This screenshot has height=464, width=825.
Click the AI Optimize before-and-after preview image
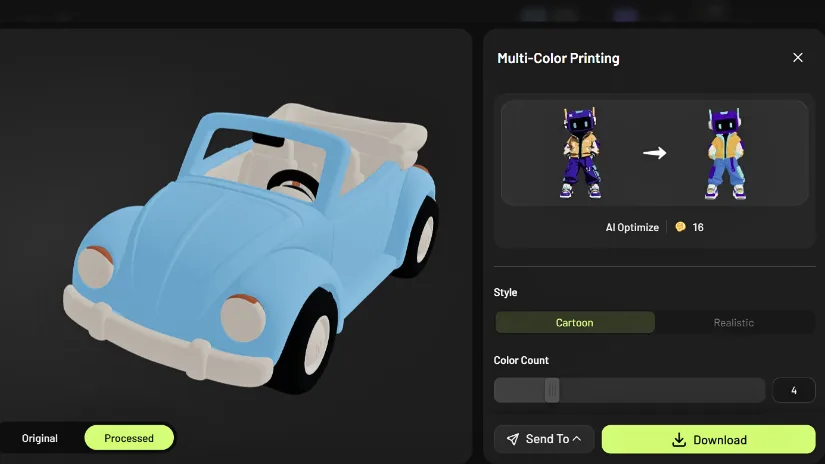pos(655,153)
